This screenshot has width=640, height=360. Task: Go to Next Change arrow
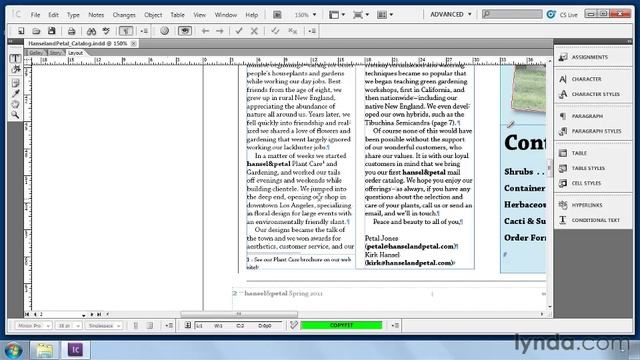pyautogui.click(x=220, y=31)
